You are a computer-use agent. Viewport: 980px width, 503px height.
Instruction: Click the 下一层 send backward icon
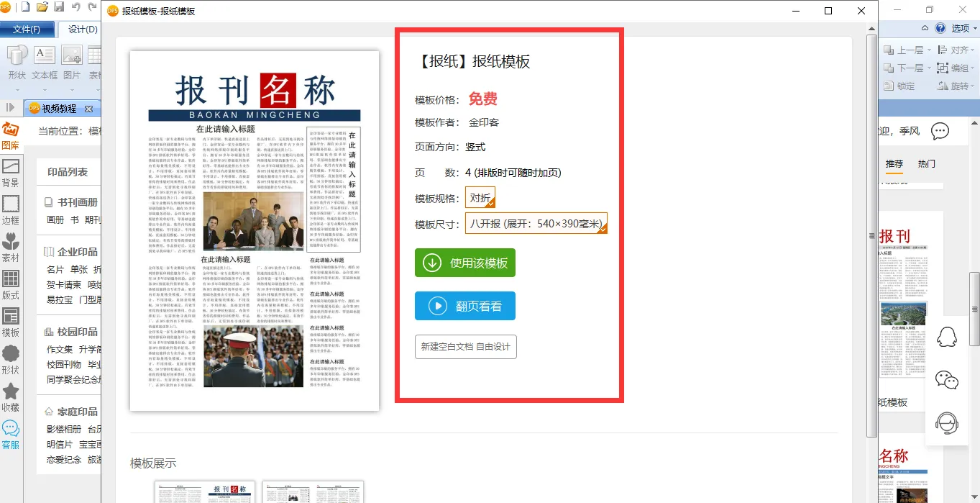pyautogui.click(x=888, y=68)
